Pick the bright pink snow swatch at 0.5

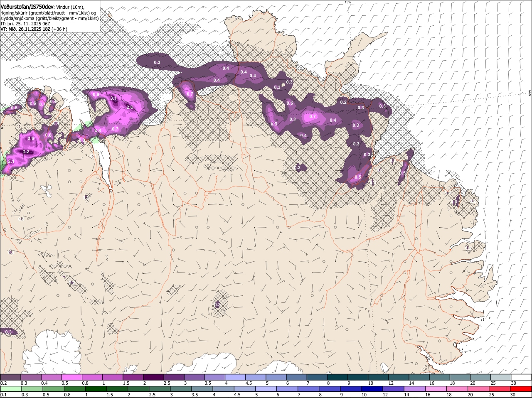pyautogui.click(x=71, y=377)
